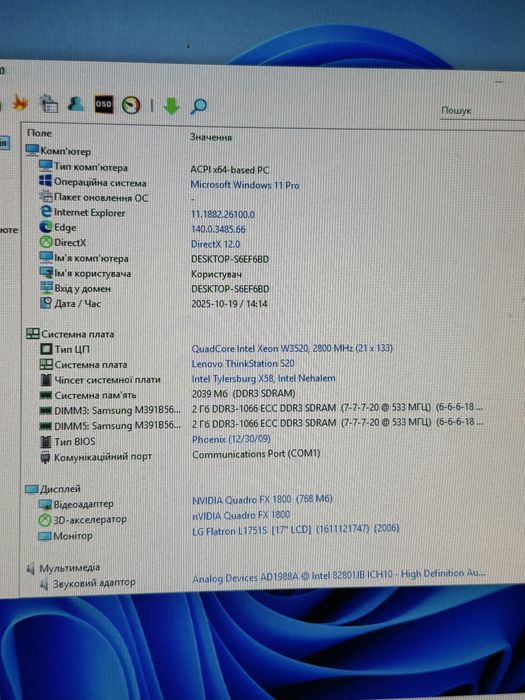
Task: Open the benchmark gauge toolbar icon
Action: (131, 105)
